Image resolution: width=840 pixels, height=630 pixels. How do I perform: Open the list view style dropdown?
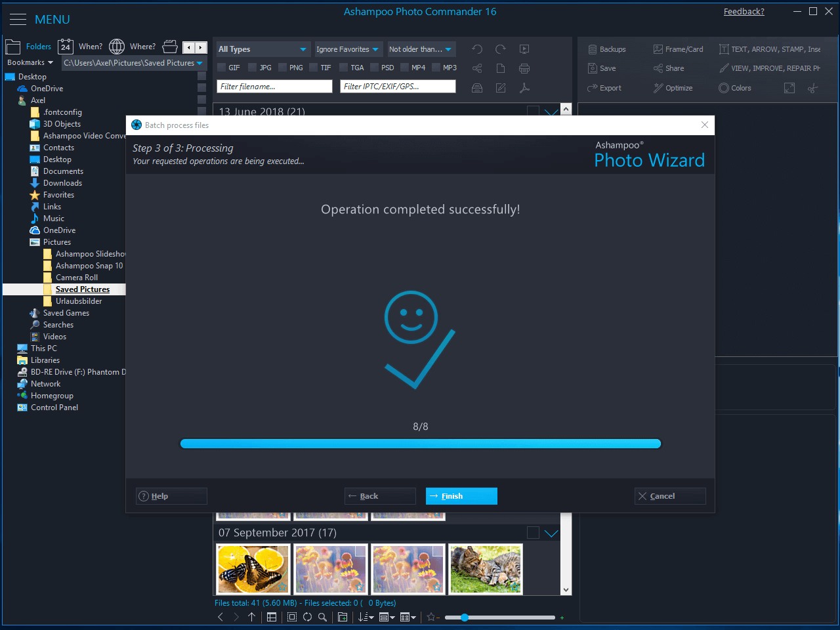pos(387,617)
